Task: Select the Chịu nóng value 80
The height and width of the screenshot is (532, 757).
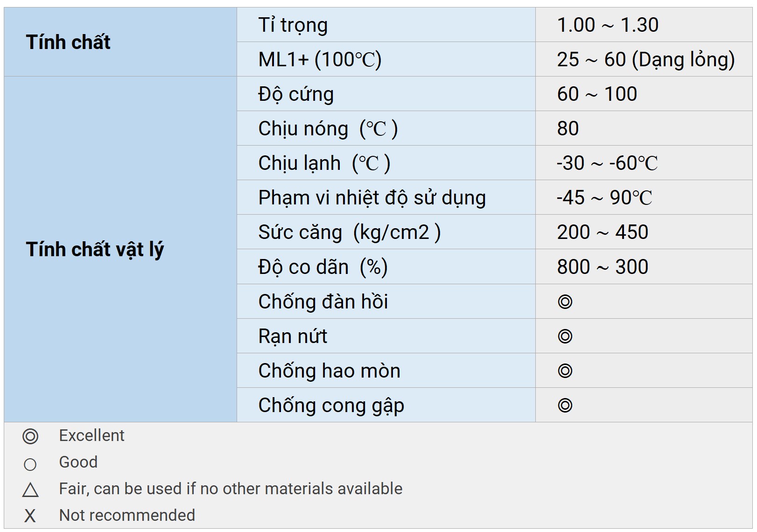Action: [568, 129]
